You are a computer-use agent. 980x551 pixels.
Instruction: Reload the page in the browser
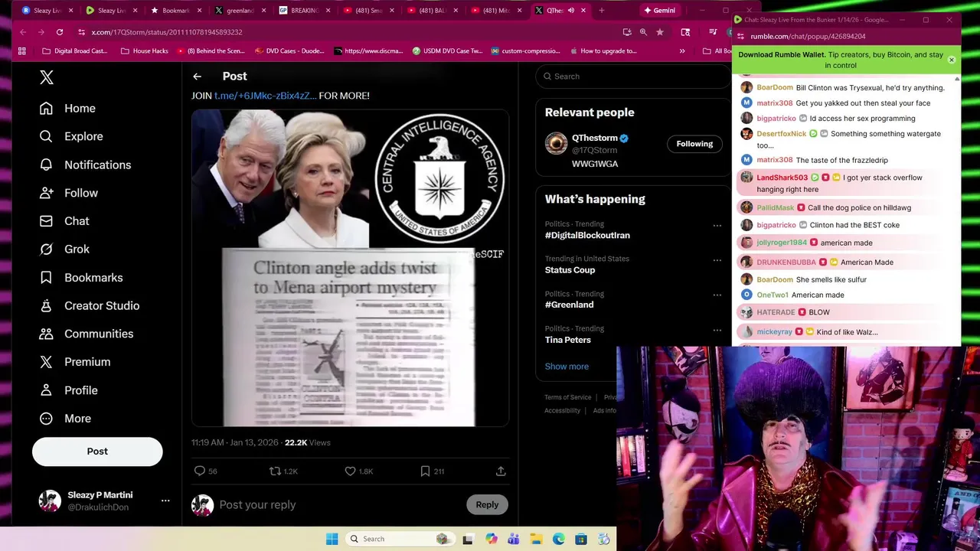coord(59,32)
